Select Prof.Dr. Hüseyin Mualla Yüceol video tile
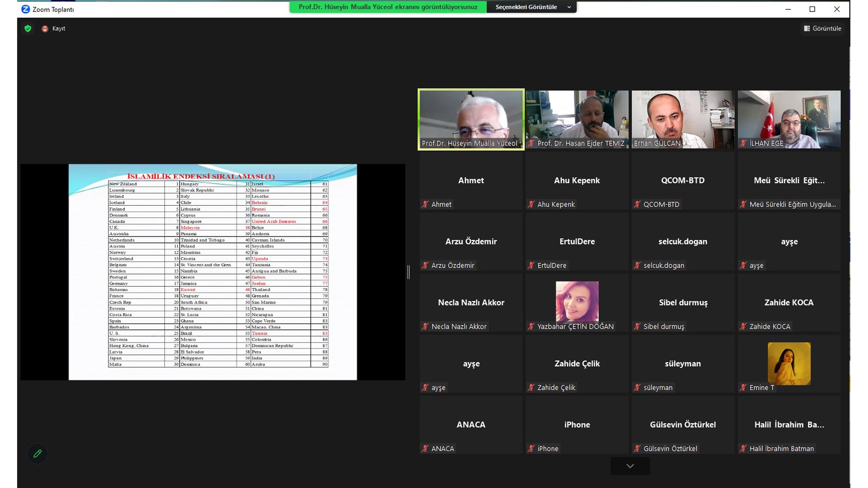The width and height of the screenshot is (868, 488). click(471, 118)
